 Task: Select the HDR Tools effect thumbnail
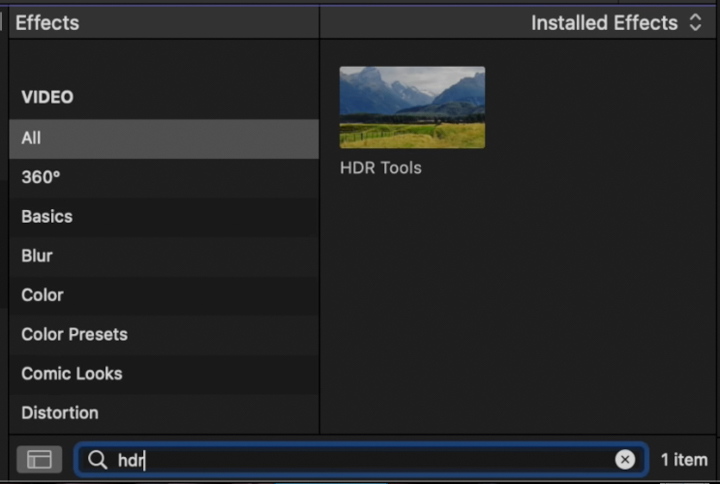click(x=412, y=107)
